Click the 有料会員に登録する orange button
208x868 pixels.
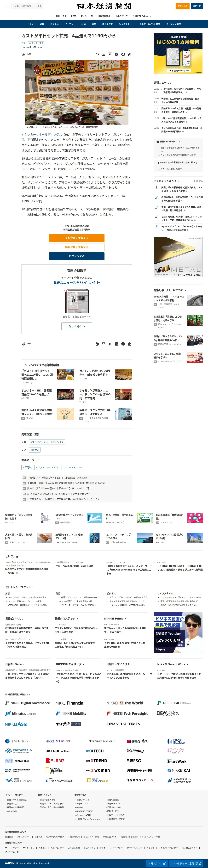point(77,238)
